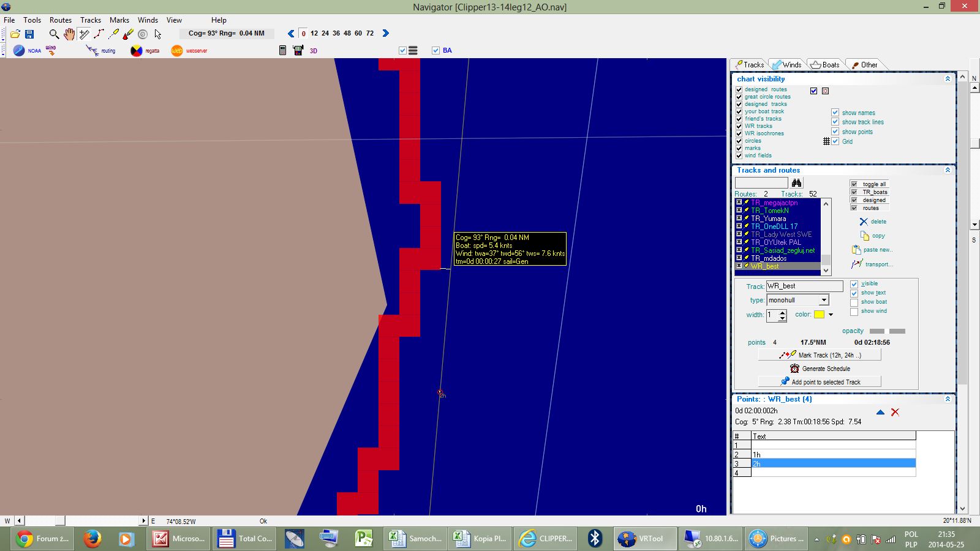The width and height of the screenshot is (980, 551).
Task: Select the circle target tool
Action: click(143, 34)
